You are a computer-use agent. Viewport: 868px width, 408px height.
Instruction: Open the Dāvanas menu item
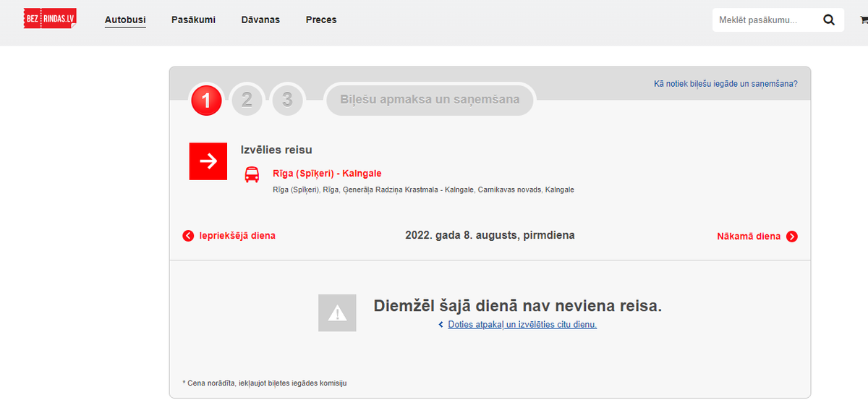pos(260,20)
